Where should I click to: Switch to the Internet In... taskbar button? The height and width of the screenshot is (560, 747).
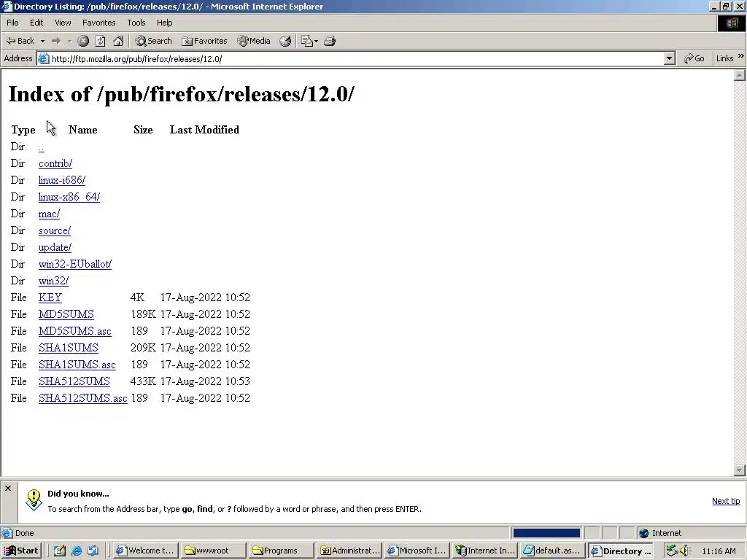point(485,551)
